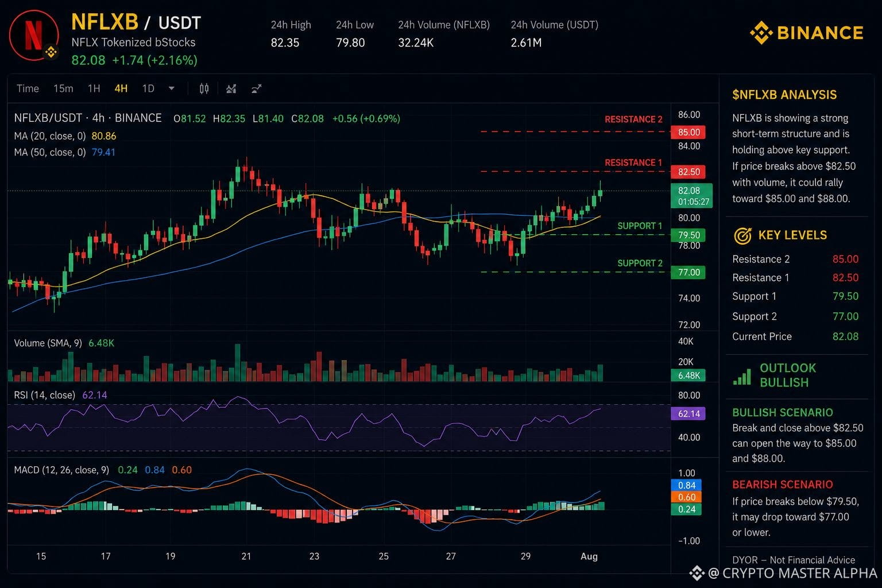The image size is (882, 588).
Task: Click the BEARISH SCENARIO heading
Action: 782,484
